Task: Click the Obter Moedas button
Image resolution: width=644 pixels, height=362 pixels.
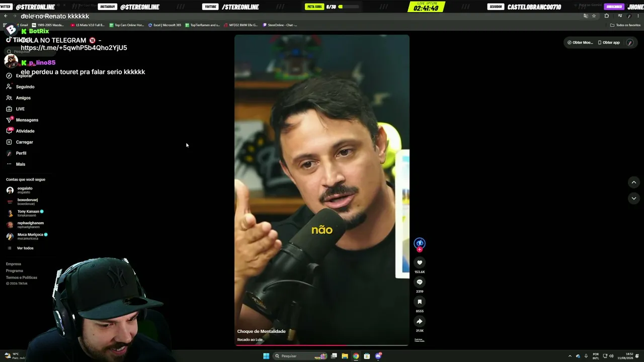Action: [x=580, y=42]
